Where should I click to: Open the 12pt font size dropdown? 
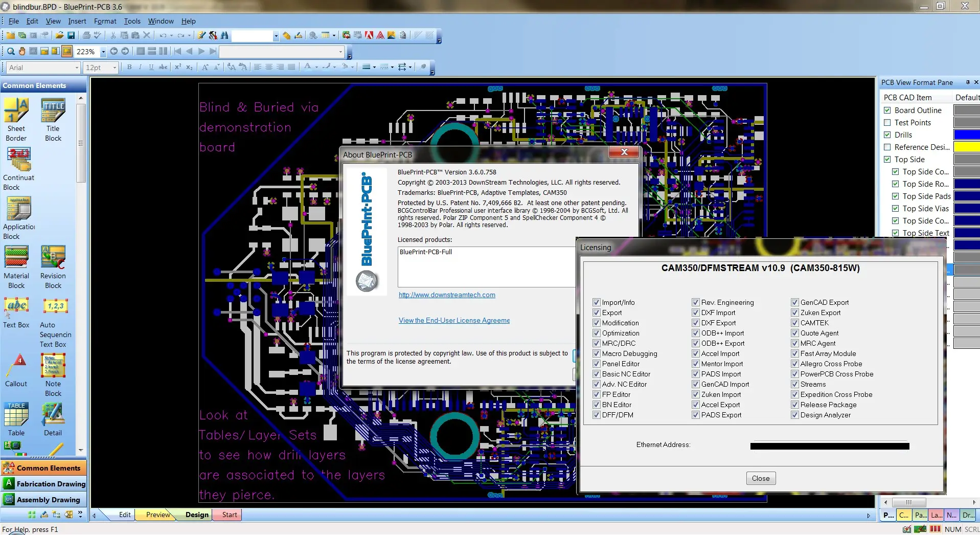(x=115, y=68)
